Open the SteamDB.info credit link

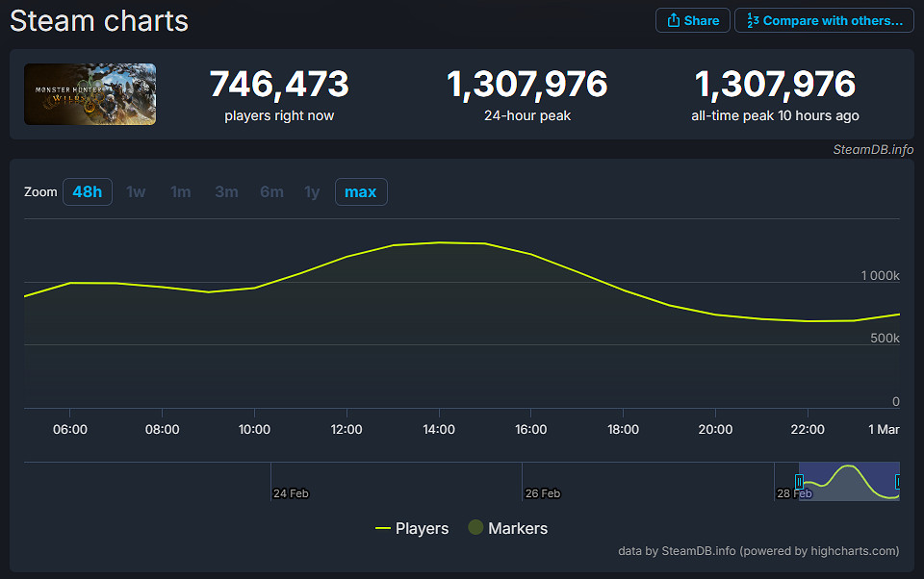coord(873,149)
